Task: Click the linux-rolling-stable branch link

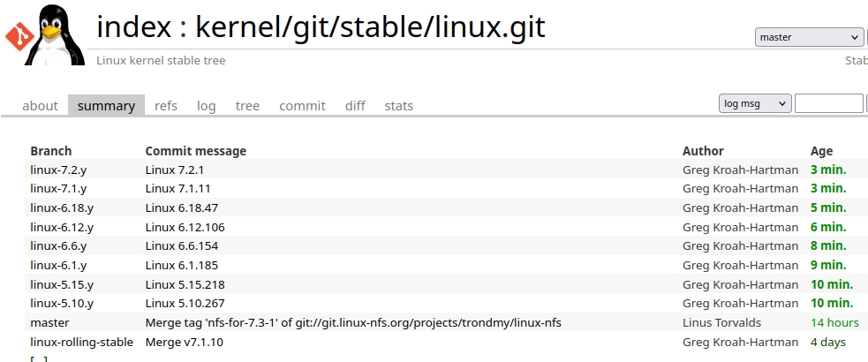Action: pos(81,342)
